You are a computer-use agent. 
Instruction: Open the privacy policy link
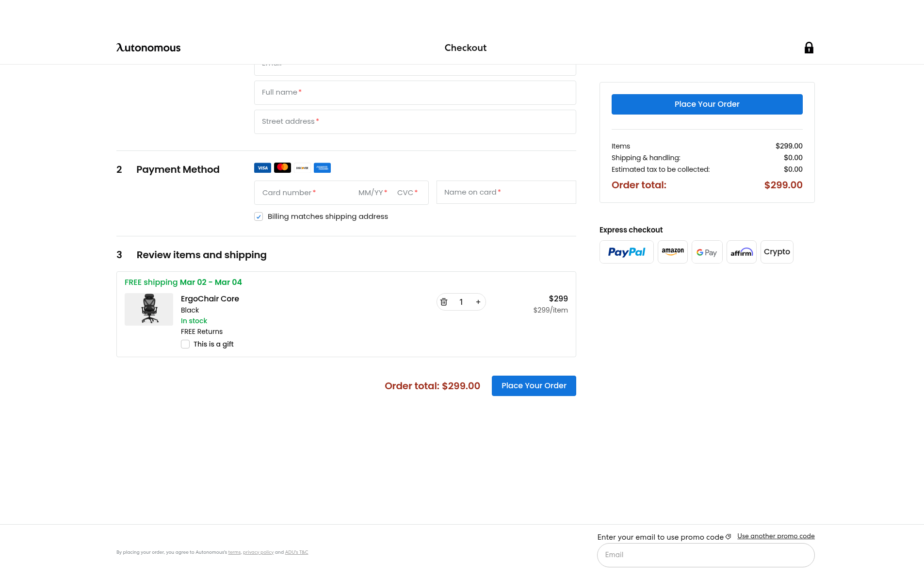pos(258,552)
